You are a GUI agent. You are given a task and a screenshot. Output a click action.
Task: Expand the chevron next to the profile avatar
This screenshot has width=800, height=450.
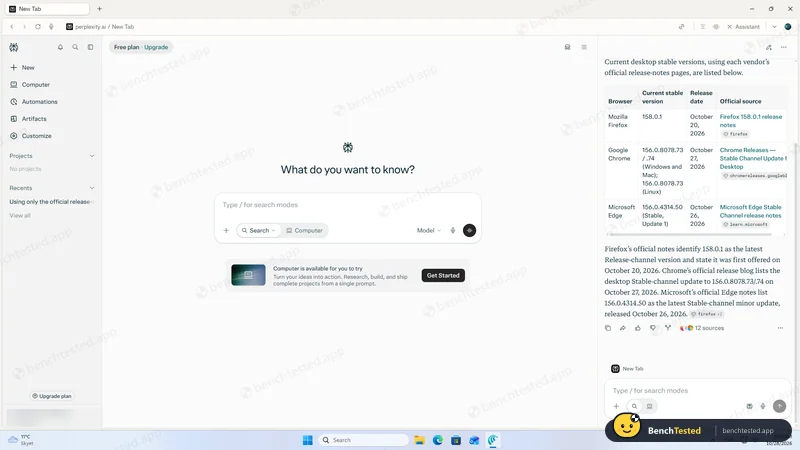point(774,27)
